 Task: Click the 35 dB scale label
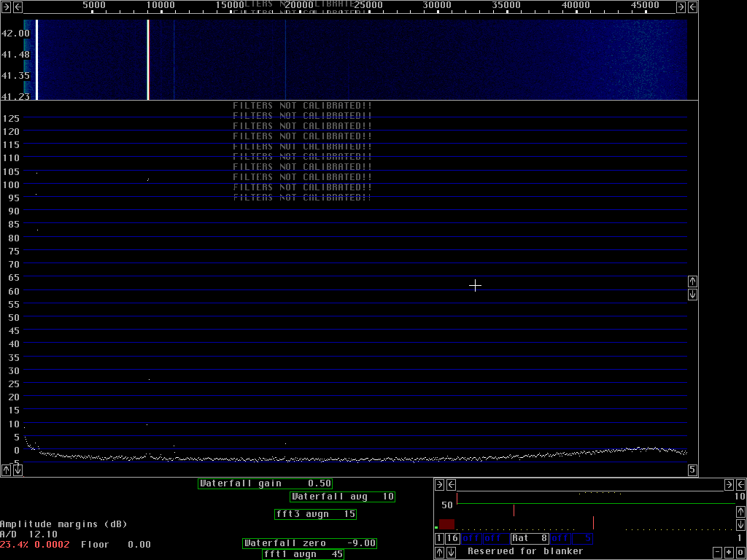[x=14, y=357]
